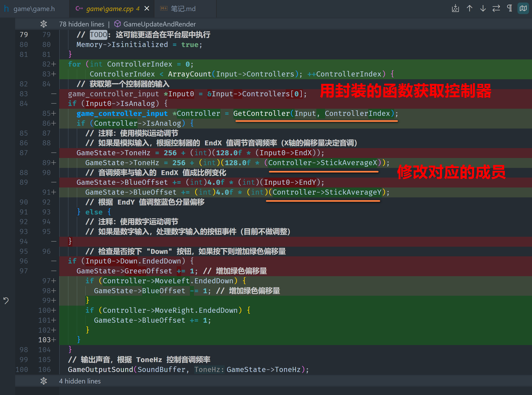
Task: Expand the 4 hidden lines fold icon
Action: 44,381
